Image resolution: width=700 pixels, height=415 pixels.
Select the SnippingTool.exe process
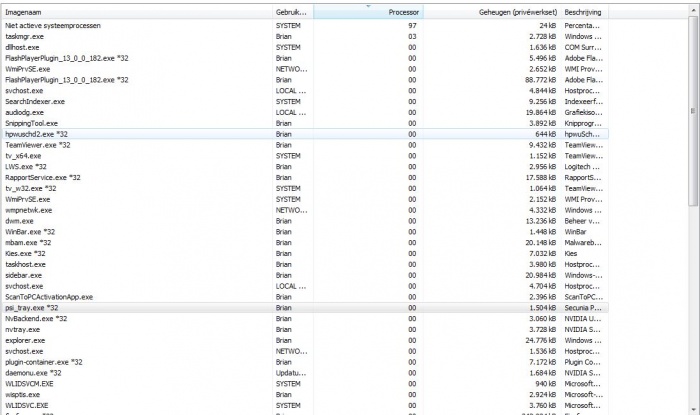click(305, 123)
